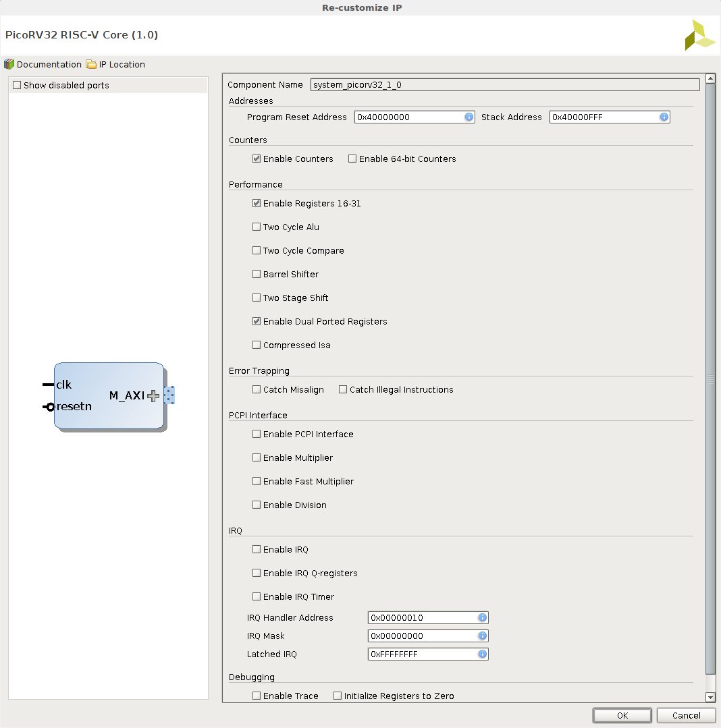This screenshot has height=728, width=721.
Task: Click the vertical scrollbar thumb
Action: pyautogui.click(x=710, y=379)
